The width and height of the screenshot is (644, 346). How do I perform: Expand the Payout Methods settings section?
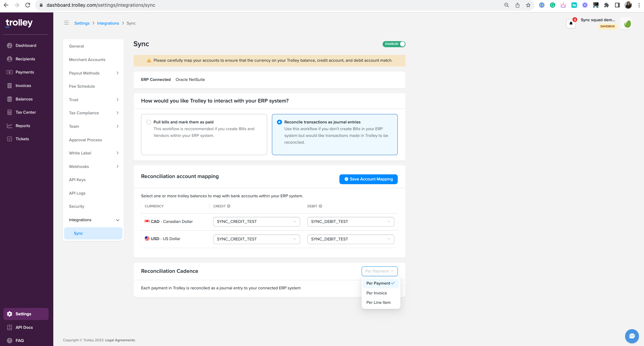tap(93, 73)
